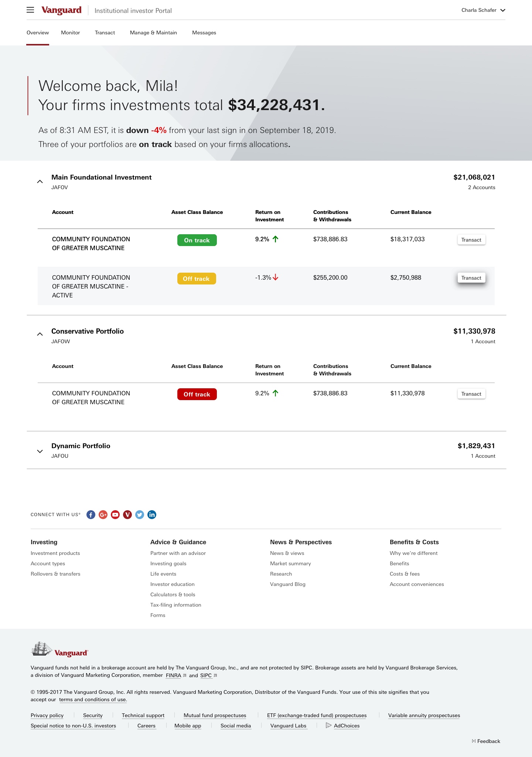Screen dimensions: 532x757
Task: Open Investor education link
Action: tap(173, 584)
